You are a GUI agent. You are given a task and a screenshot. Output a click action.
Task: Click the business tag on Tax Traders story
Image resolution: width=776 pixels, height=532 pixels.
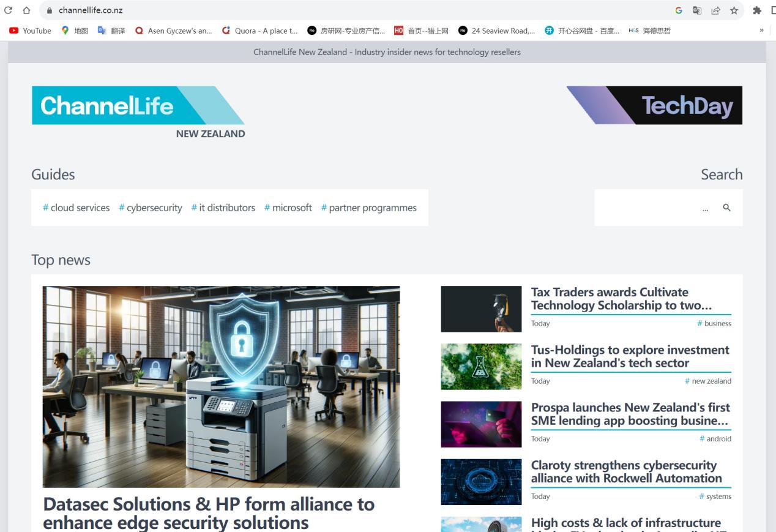714,323
